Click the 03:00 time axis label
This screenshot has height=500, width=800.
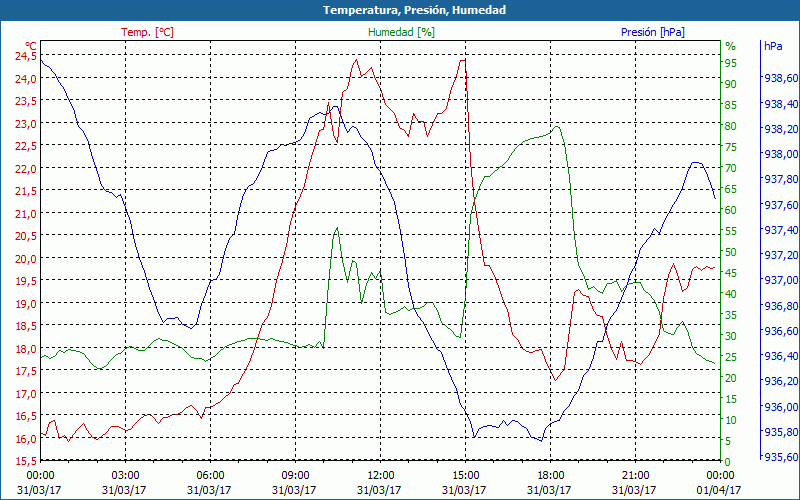pos(126,474)
